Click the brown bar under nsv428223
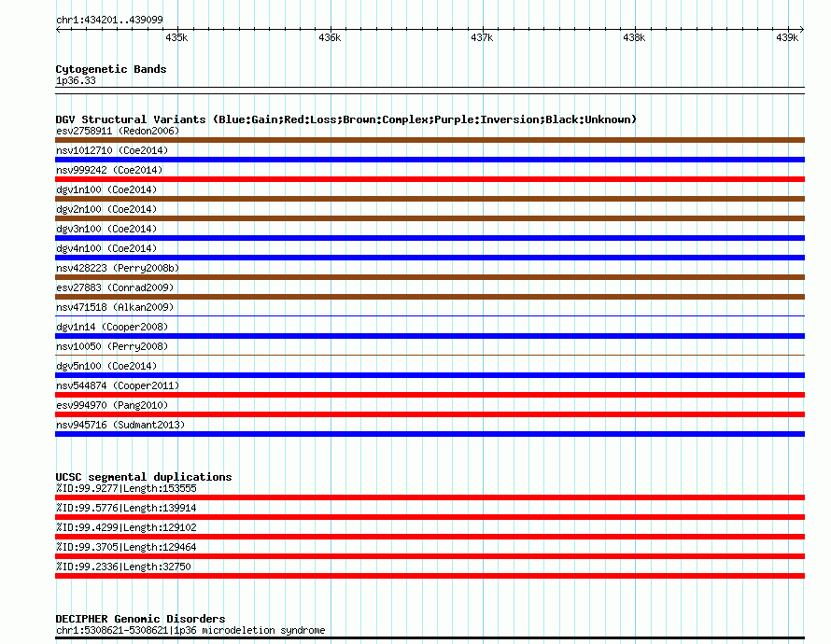Screen dimensions: 831x644 [x=430, y=277]
